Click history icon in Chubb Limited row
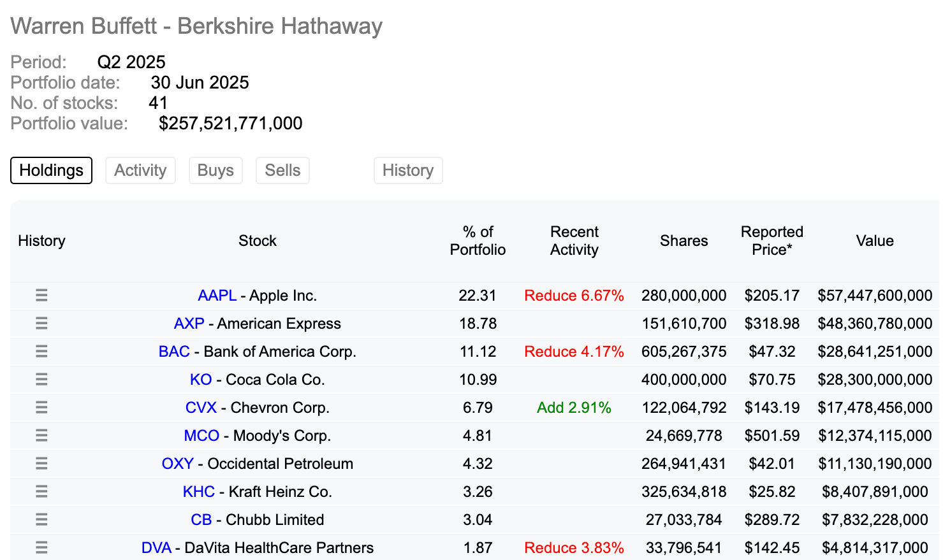Viewport: 943px width, 560px height. tap(41, 519)
